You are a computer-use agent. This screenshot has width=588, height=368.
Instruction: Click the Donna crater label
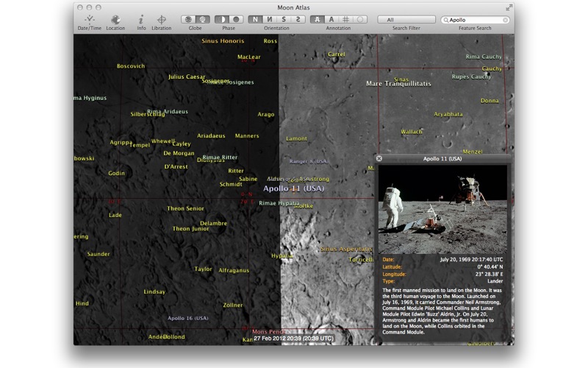[x=490, y=101]
